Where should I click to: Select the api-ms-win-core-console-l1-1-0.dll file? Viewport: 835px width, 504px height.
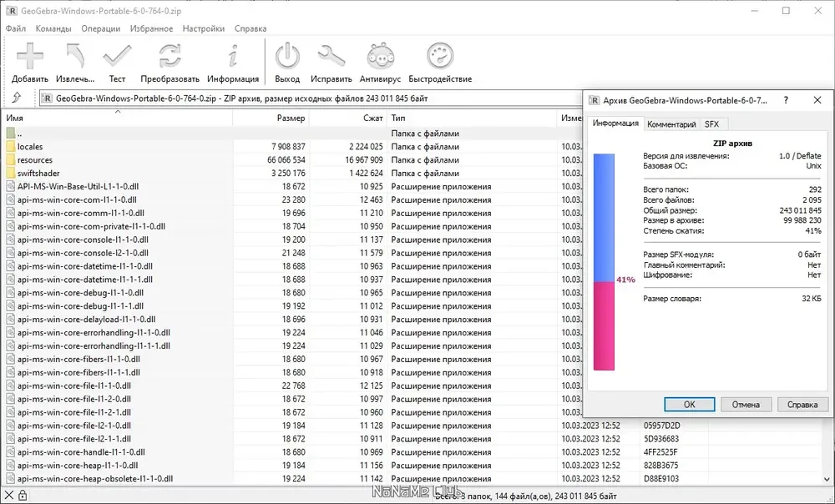pos(83,239)
